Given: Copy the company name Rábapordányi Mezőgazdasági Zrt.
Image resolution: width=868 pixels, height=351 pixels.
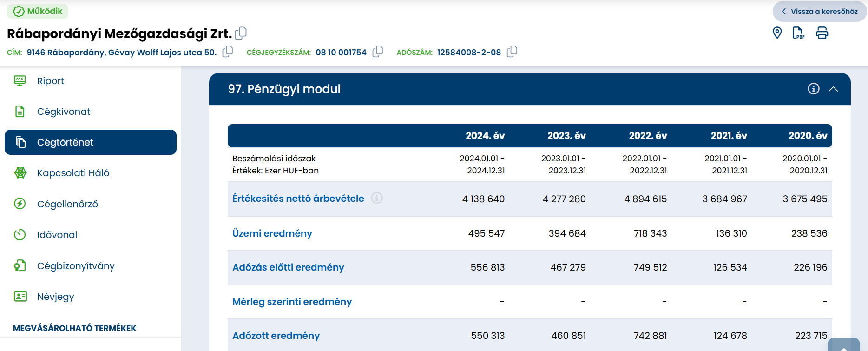Looking at the screenshot, I should [241, 33].
